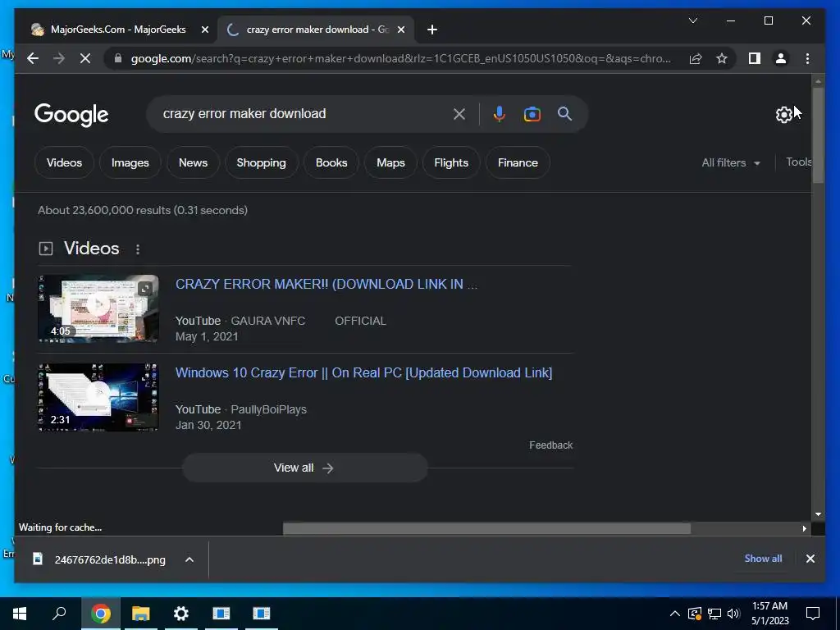Screen dimensions: 840x630
Task: Filter results by Books
Action: (331, 162)
